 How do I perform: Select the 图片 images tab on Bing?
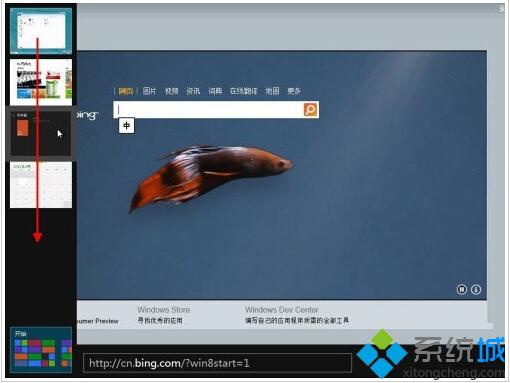(x=149, y=91)
